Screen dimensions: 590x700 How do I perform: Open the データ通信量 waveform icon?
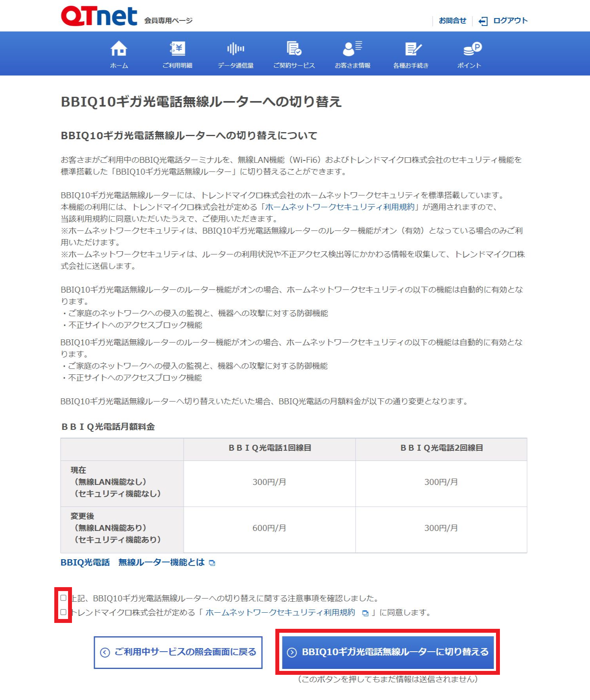pyautogui.click(x=236, y=49)
